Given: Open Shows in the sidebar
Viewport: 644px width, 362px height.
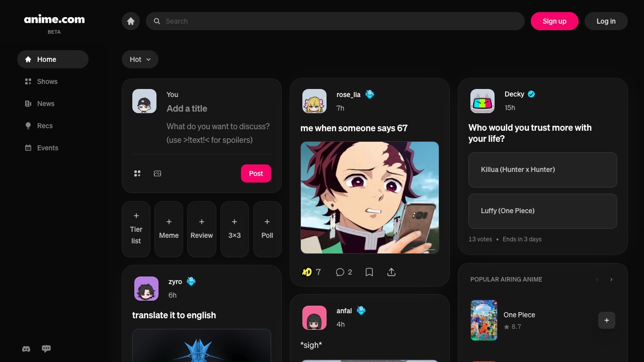Looking at the screenshot, I should (53, 81).
